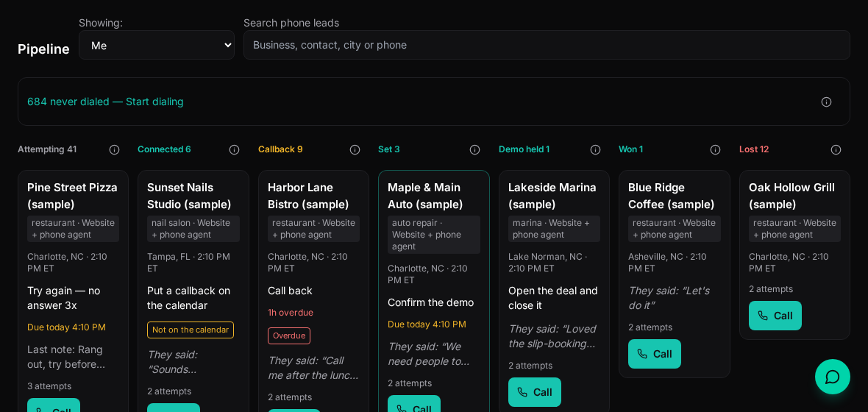Viewport: 868px width, 412px height.
Task: Click 'Asheville, NC · 2:10 PM ET' text
Action: click(x=668, y=263)
